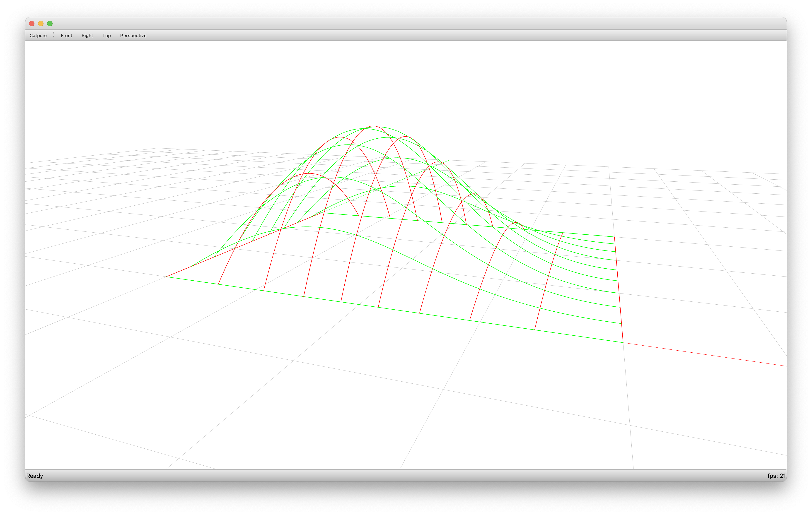The width and height of the screenshot is (812, 515).
Task: Switch to the Right view
Action: pyautogui.click(x=87, y=35)
